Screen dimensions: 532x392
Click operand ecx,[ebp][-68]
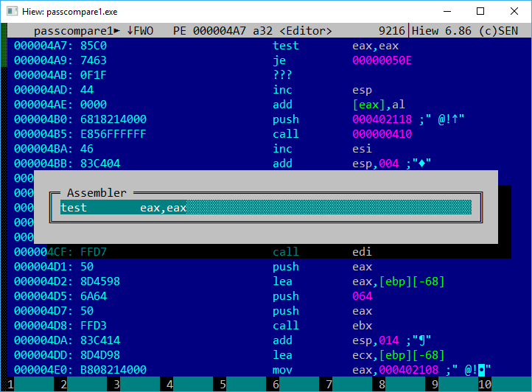399,355
